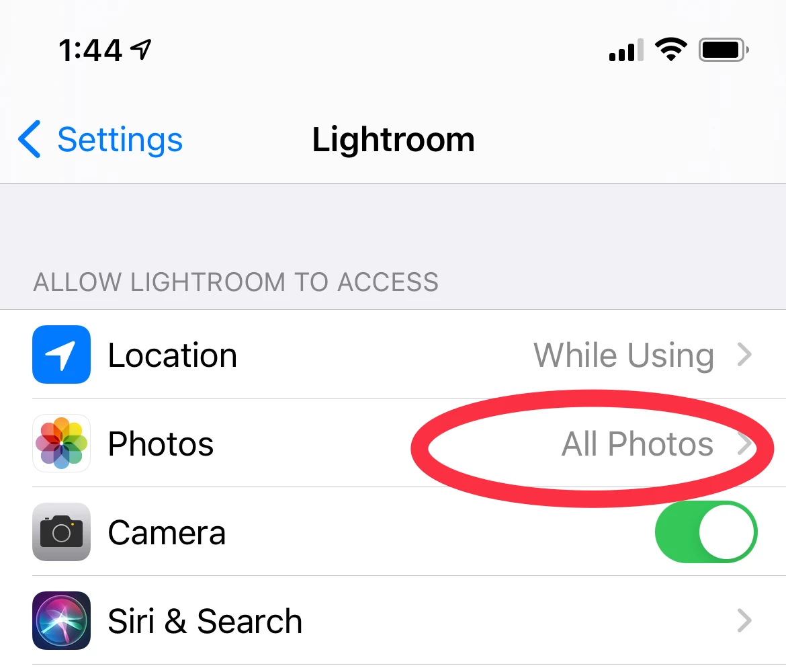
Task: Open the Location permission row
Action: click(393, 355)
